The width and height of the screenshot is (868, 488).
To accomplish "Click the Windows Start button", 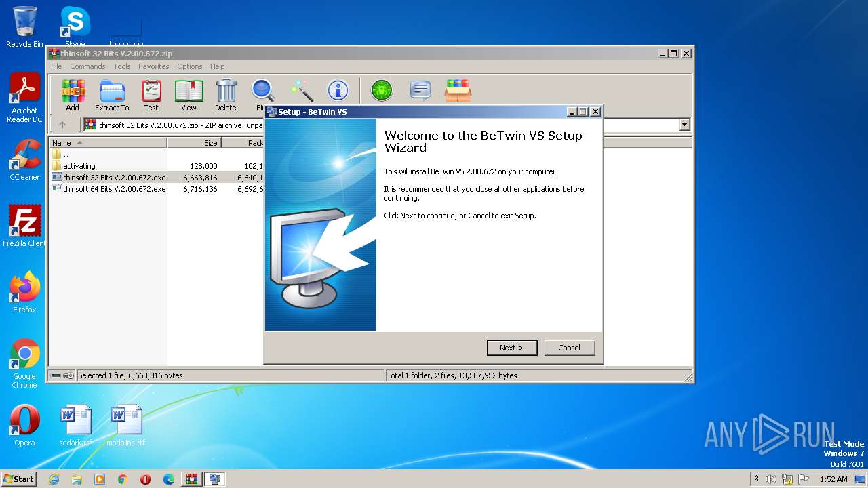I will (19, 479).
